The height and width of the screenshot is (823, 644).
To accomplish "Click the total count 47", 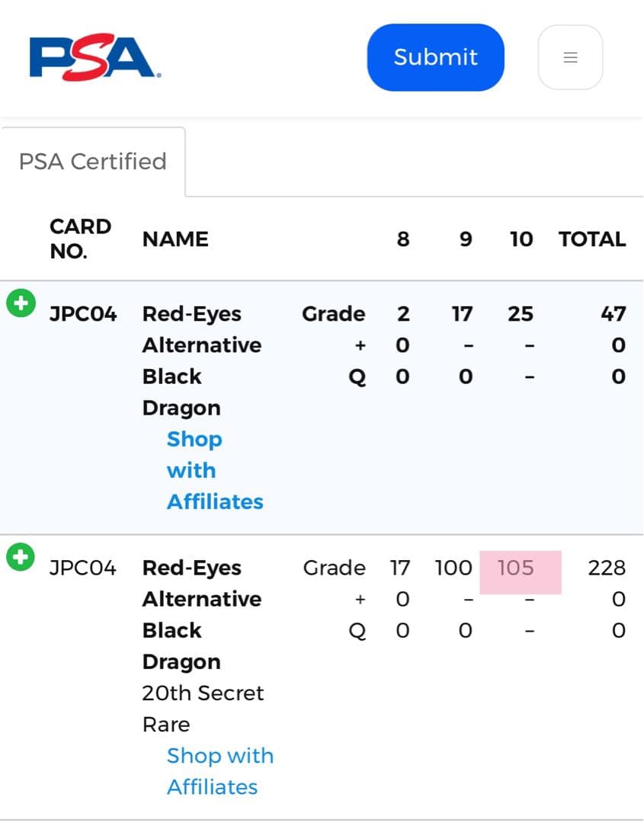I will click(613, 314).
